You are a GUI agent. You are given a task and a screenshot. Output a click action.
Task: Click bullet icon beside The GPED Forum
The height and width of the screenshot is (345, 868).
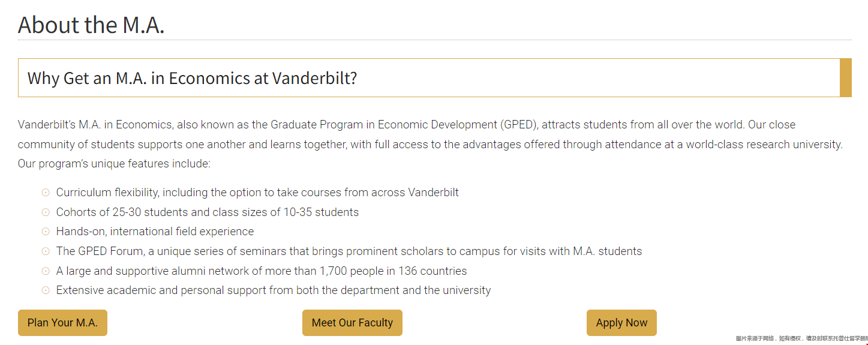46,251
